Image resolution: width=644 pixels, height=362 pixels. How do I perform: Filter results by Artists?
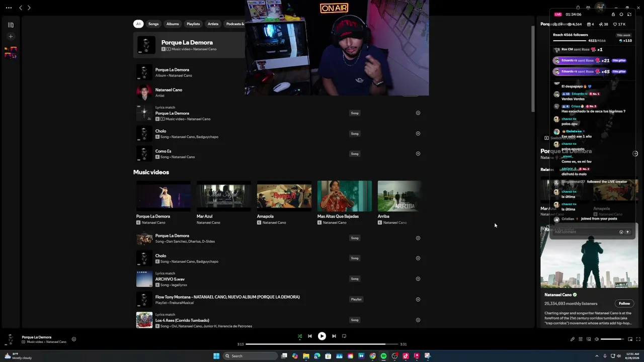[213, 24]
